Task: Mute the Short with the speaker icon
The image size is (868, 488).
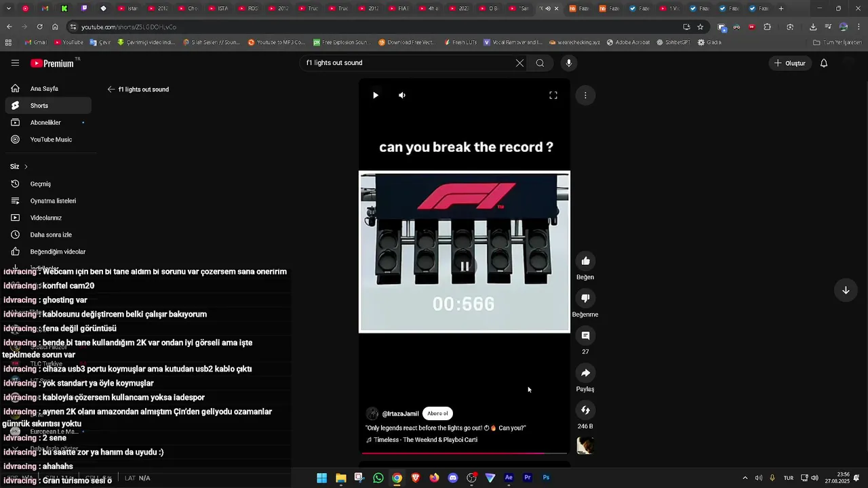Action: [402, 96]
